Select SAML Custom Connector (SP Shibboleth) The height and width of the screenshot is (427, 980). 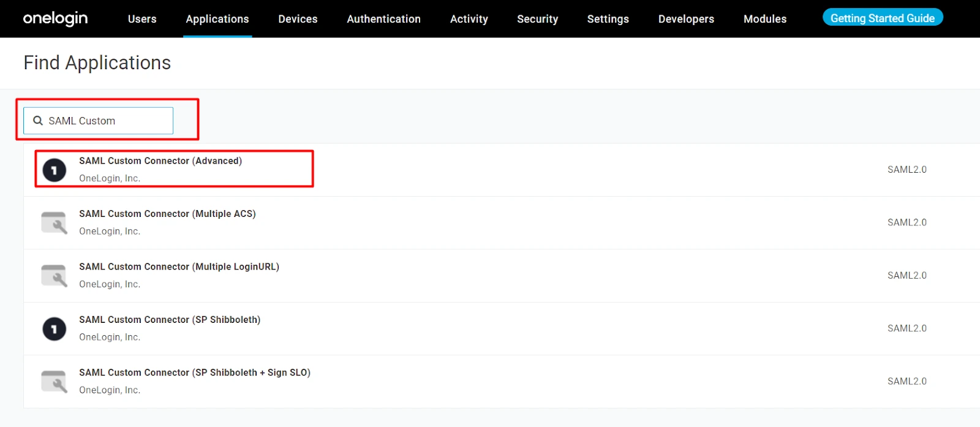point(170,320)
